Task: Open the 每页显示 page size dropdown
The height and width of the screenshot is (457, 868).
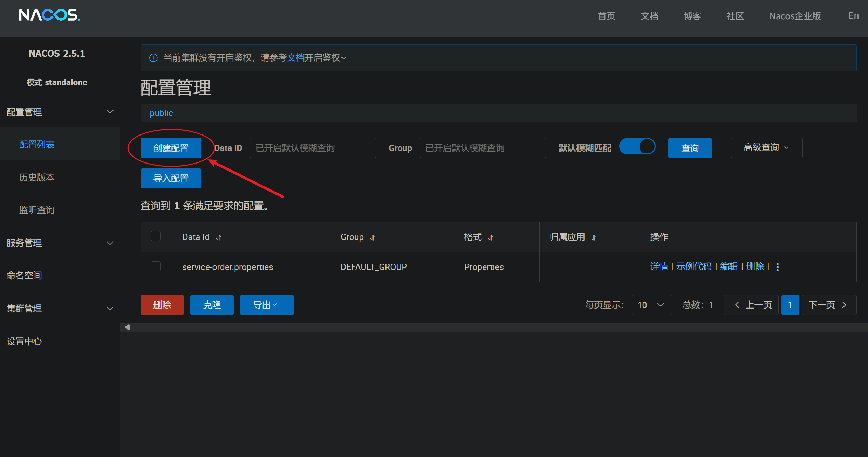Action: pyautogui.click(x=651, y=305)
